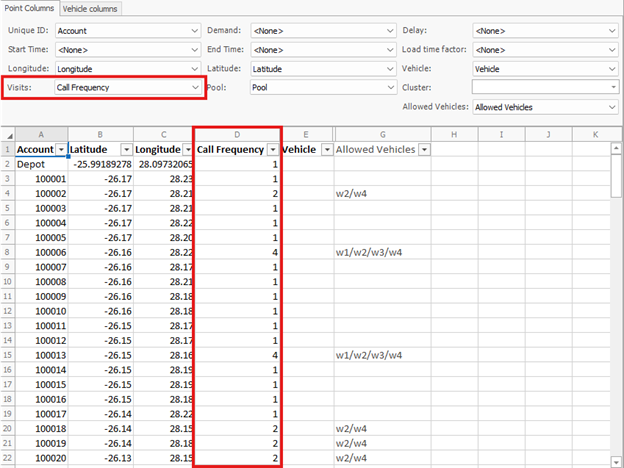Open the Pool dropdown
The image size is (624, 468).
[388, 87]
